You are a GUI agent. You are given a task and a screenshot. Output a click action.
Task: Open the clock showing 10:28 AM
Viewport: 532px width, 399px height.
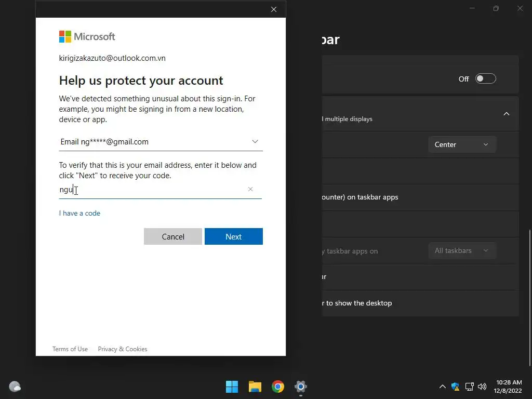pyautogui.click(x=508, y=387)
